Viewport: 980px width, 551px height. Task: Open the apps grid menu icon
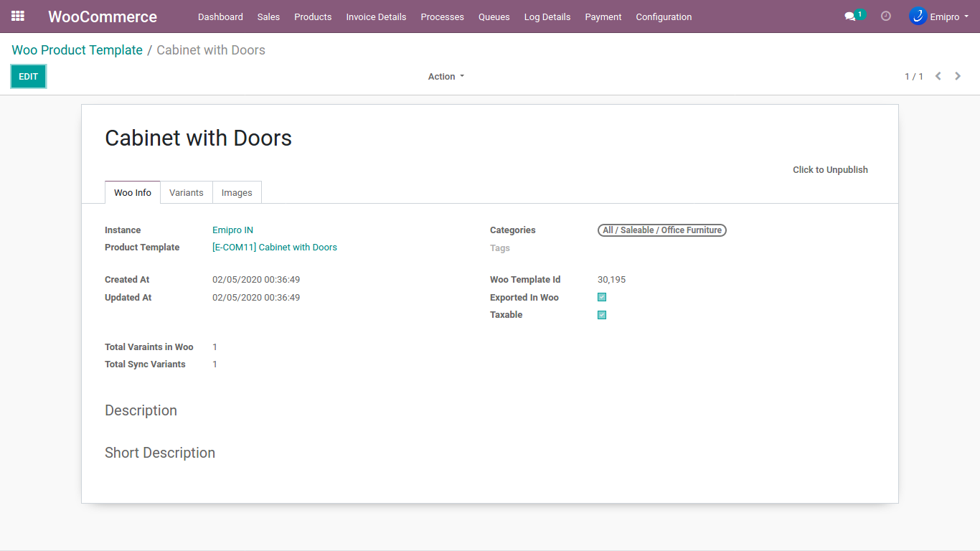coord(18,16)
